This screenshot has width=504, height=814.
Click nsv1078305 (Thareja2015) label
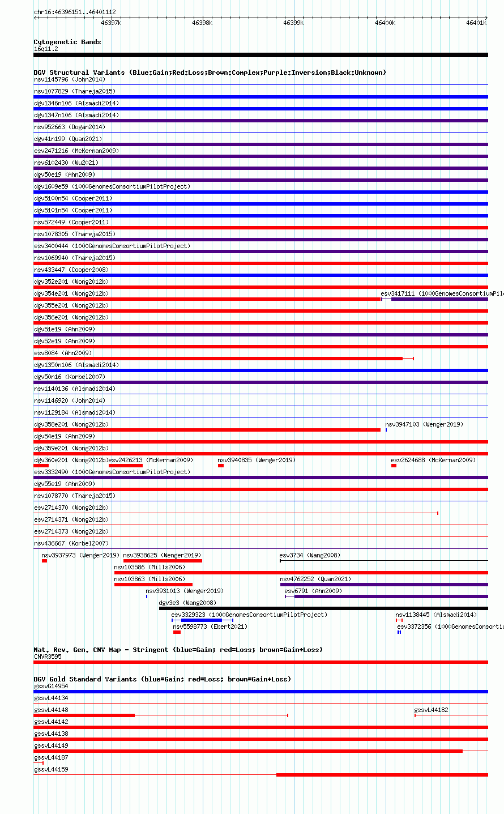[x=74, y=235]
